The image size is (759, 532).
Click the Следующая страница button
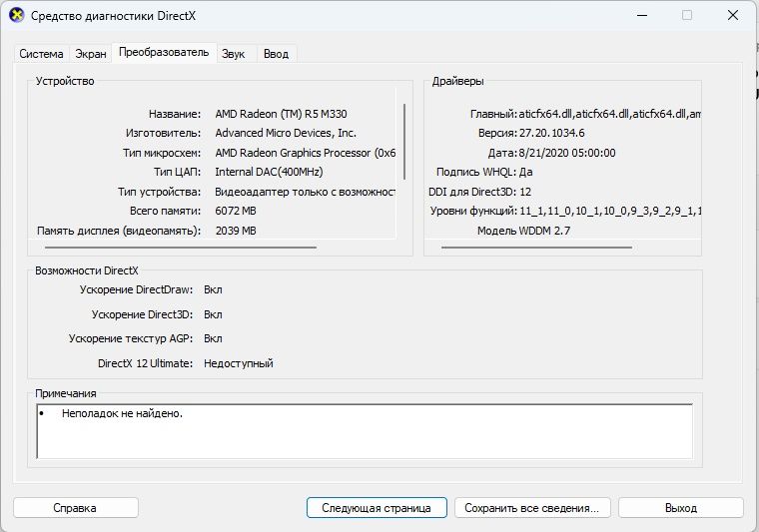pos(377,508)
